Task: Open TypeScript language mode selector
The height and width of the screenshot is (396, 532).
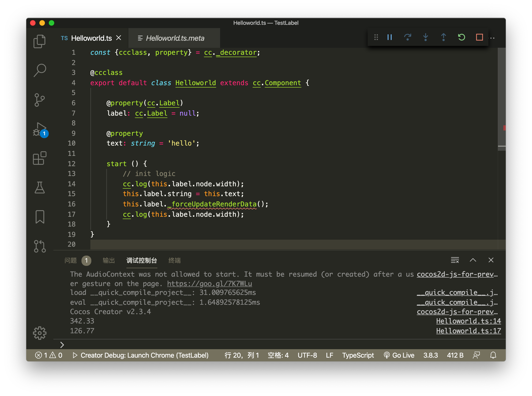Action: (x=358, y=355)
